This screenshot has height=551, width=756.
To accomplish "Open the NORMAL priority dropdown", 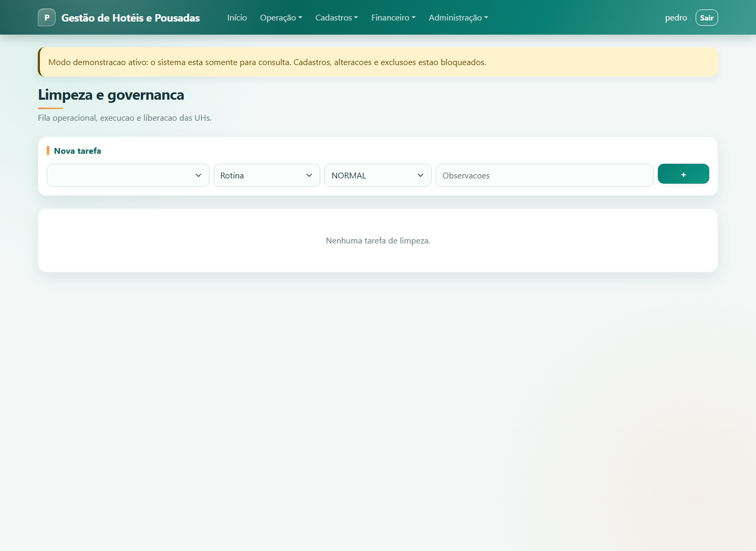I will [x=378, y=175].
